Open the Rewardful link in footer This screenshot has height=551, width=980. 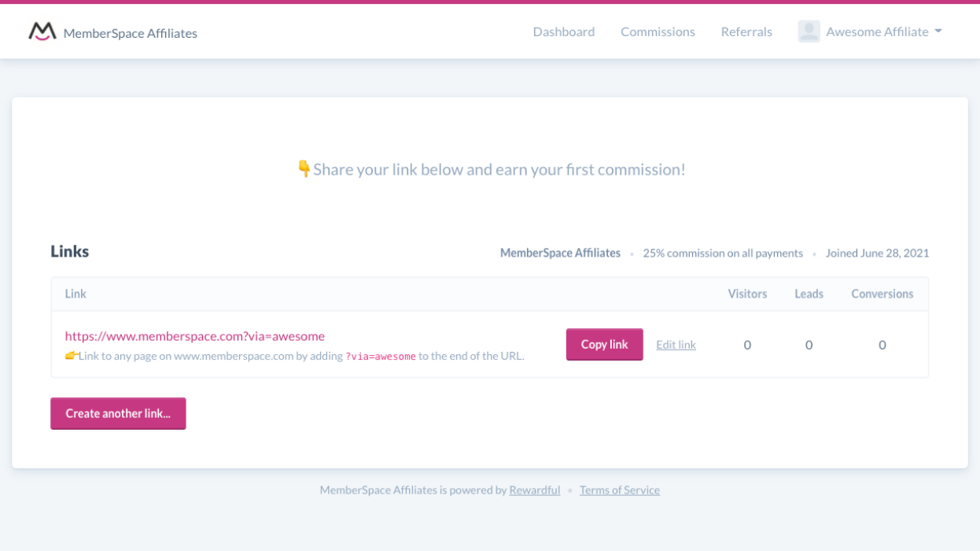click(534, 490)
